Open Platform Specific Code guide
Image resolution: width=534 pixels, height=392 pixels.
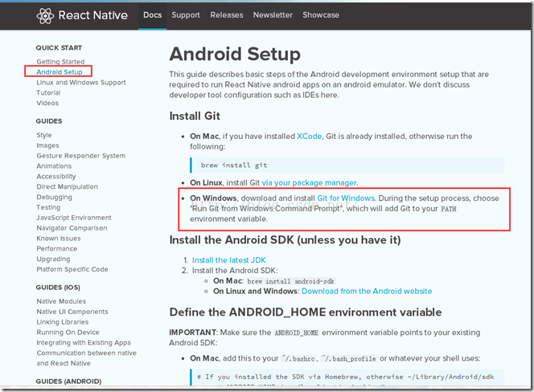72,269
